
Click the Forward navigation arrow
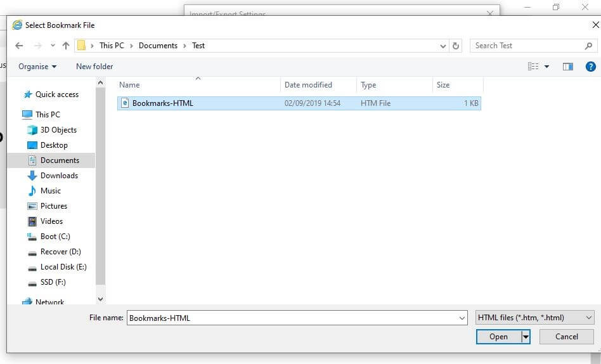(37, 46)
